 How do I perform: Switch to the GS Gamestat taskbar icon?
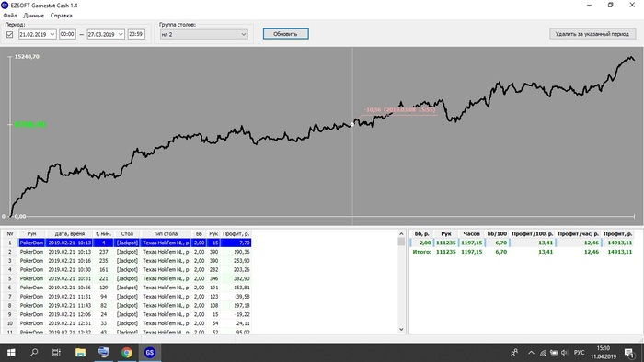click(x=149, y=353)
